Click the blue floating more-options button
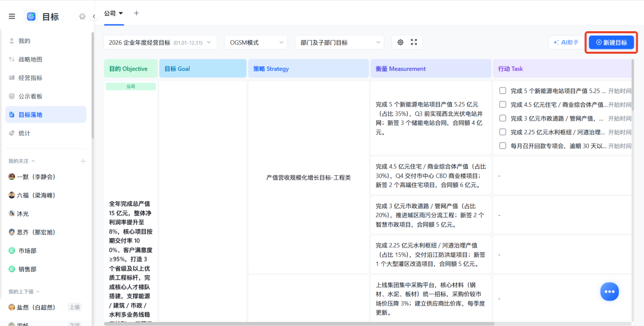This screenshot has height=326, width=644. pyautogui.click(x=609, y=292)
